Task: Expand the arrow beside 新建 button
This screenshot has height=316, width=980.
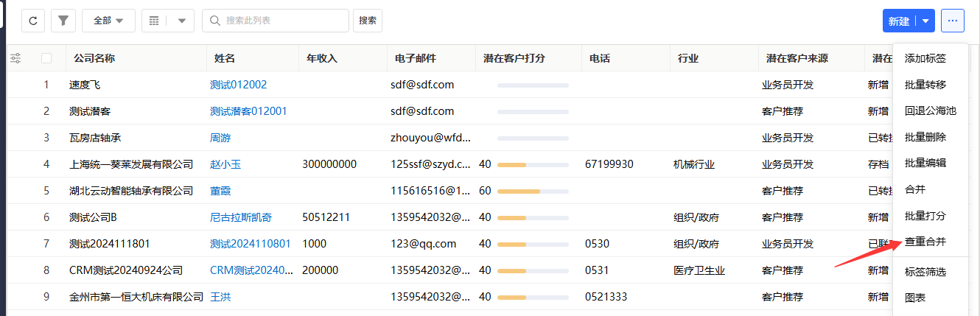Action: point(926,21)
